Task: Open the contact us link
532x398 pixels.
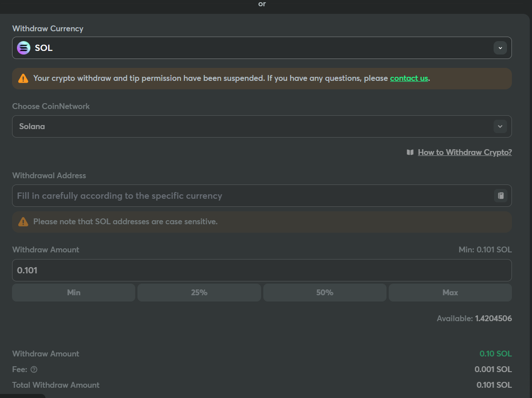Action: [x=409, y=78]
